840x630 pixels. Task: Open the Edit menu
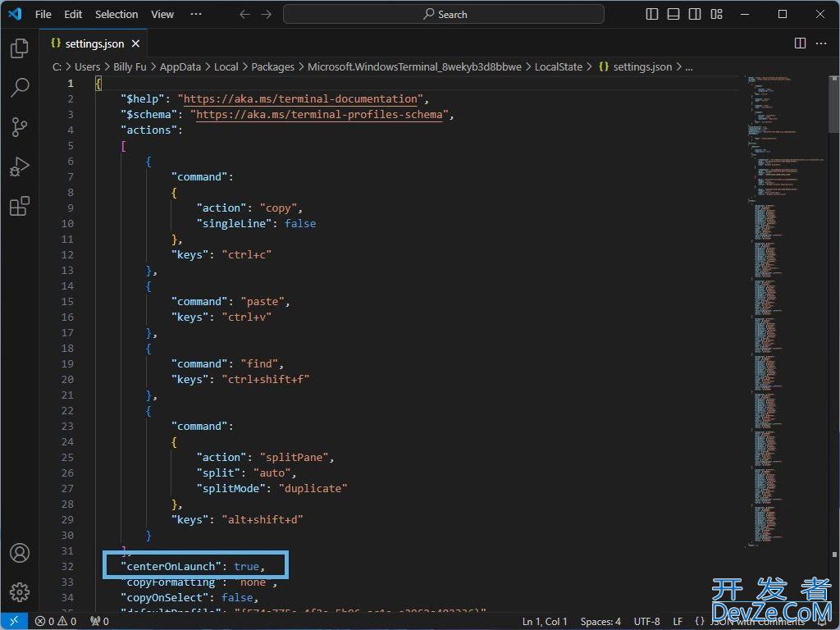73,15
